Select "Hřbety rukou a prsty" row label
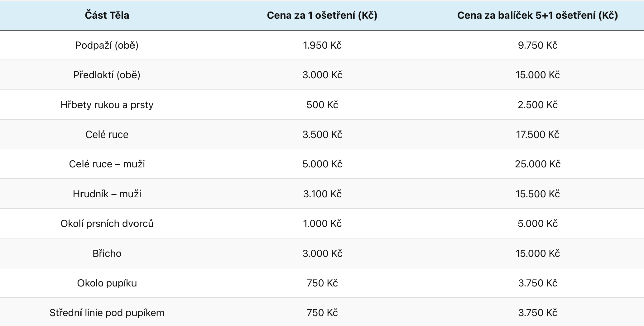The height and width of the screenshot is (326, 644). click(x=107, y=105)
